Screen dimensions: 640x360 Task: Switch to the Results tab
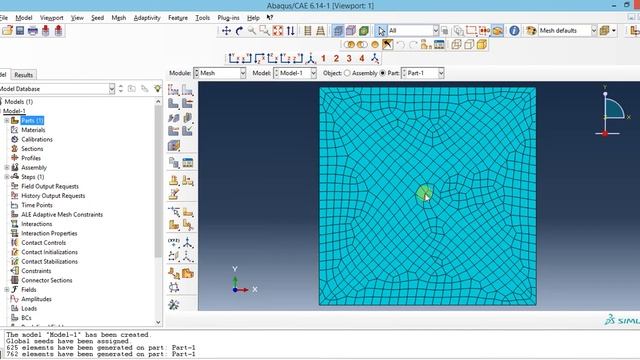click(x=23, y=75)
